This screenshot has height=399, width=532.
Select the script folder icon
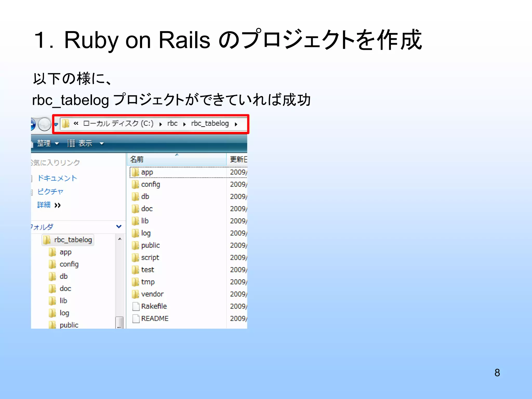[135, 258]
